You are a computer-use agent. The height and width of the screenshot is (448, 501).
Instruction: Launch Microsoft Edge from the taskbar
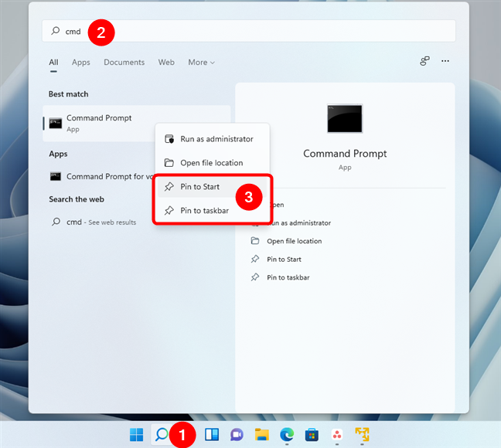click(x=287, y=435)
